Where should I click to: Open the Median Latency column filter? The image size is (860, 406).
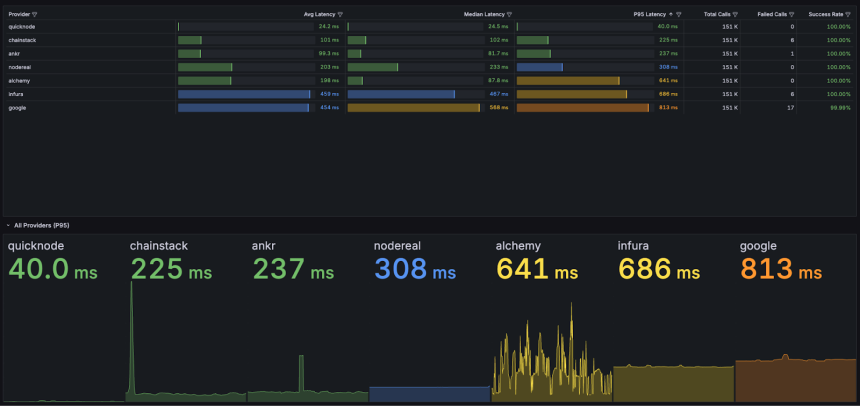[x=510, y=15]
